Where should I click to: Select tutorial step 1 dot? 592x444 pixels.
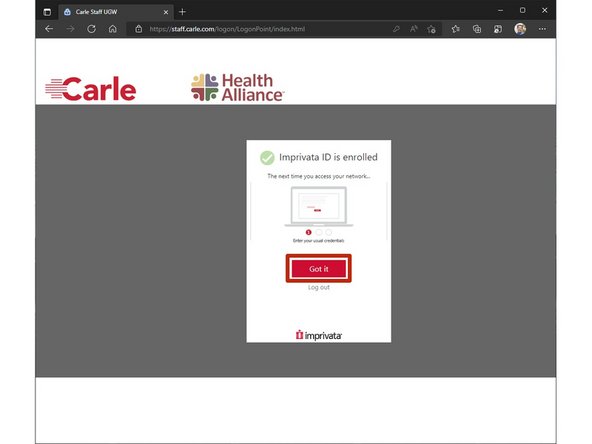point(308,232)
